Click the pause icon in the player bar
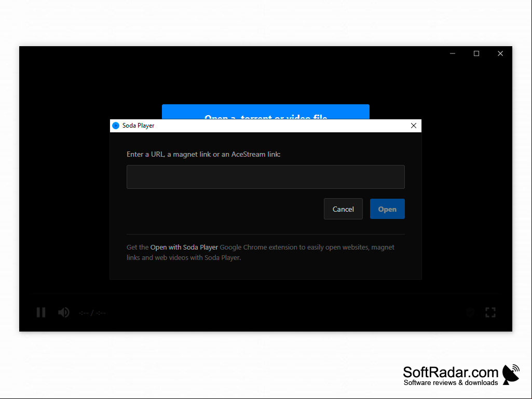The image size is (532, 399). 41,312
